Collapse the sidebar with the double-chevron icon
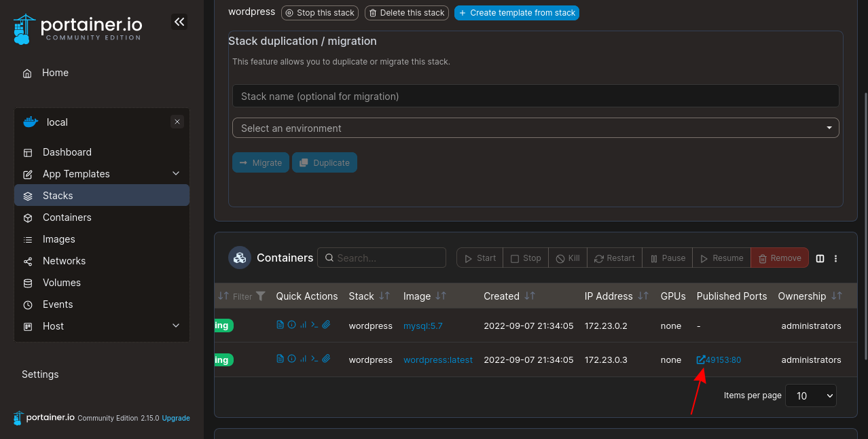Screen dimensions: 868x439 tap(179, 22)
